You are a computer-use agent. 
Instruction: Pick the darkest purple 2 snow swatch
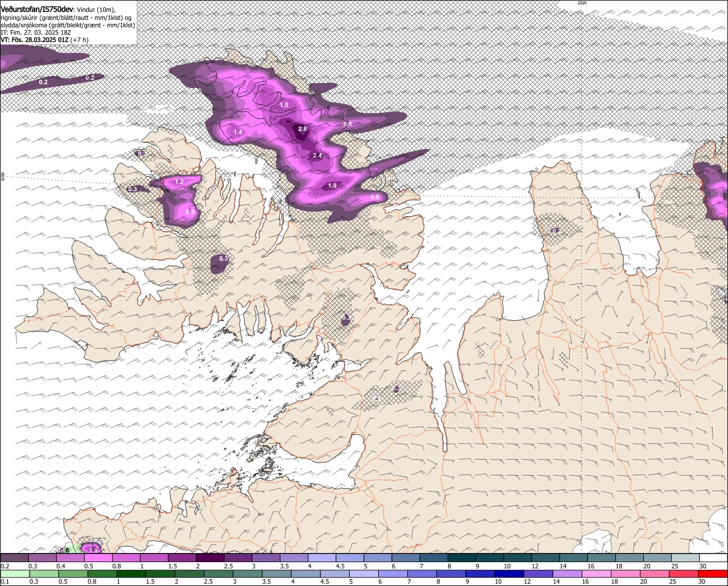pyautogui.click(x=210, y=558)
